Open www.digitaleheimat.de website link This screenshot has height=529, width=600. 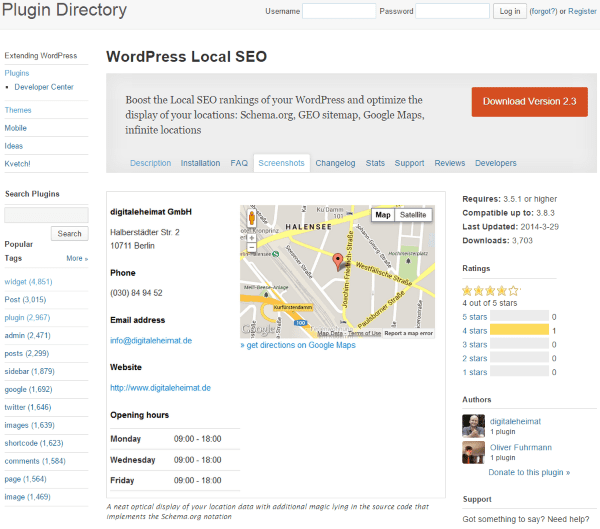160,388
